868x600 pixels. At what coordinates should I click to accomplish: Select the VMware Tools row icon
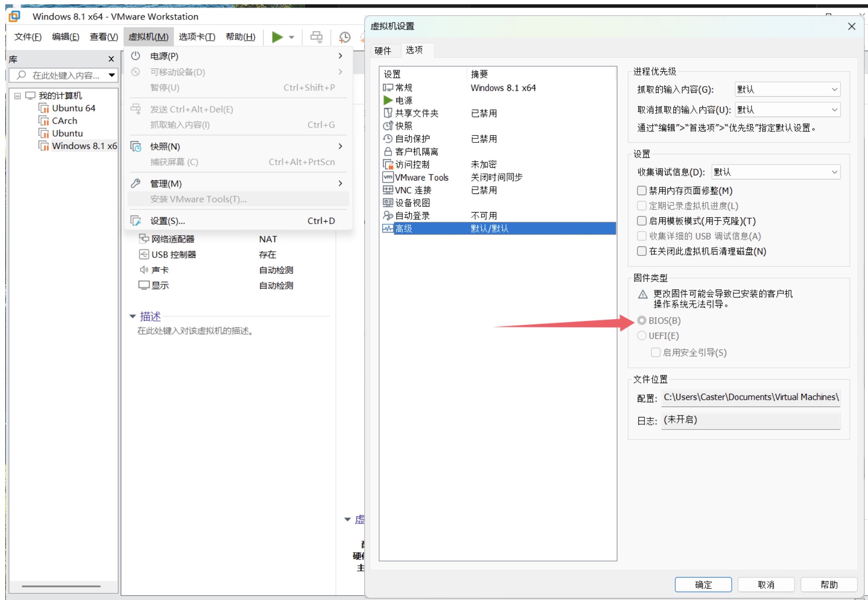[x=388, y=177]
